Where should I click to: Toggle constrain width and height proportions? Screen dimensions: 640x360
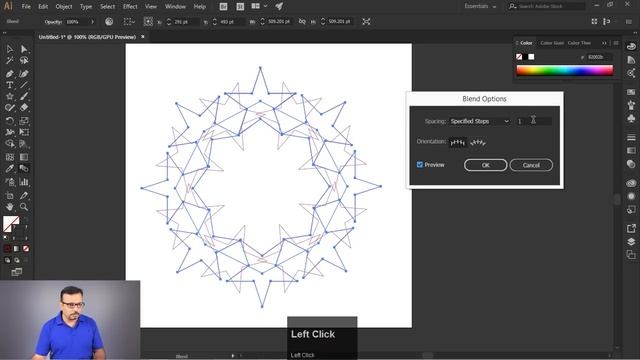(x=302, y=22)
